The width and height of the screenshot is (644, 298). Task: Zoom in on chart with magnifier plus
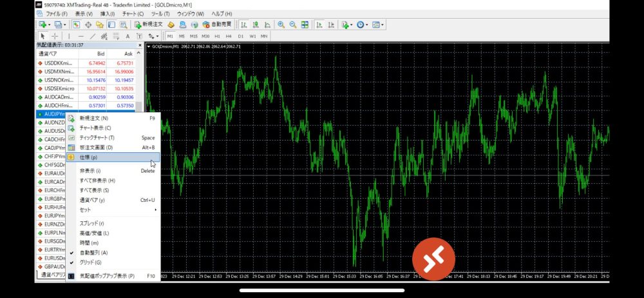tap(281, 25)
